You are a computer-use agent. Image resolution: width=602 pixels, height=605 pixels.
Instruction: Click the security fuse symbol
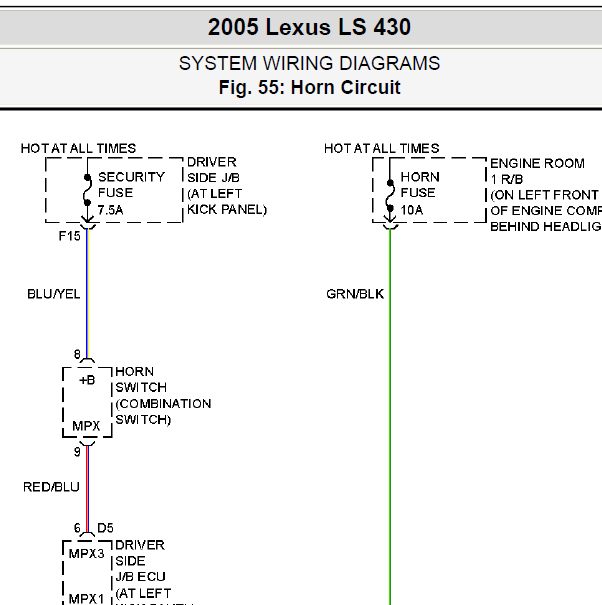click(88, 190)
